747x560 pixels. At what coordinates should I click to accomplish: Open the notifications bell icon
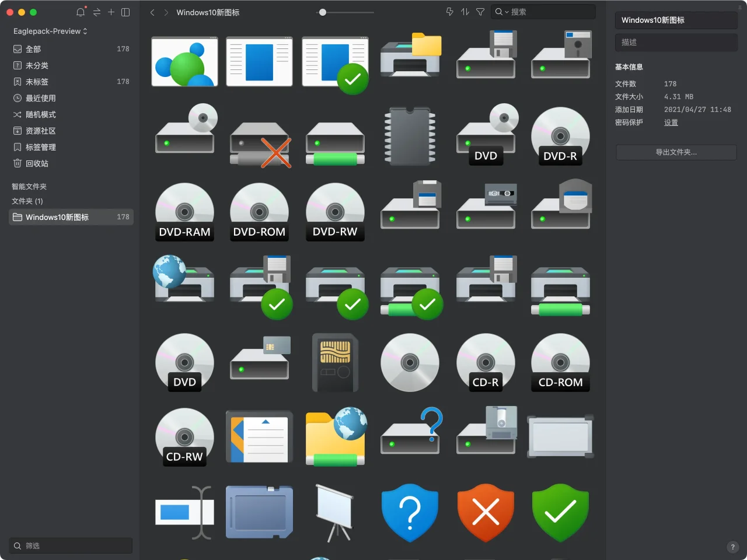pyautogui.click(x=81, y=12)
